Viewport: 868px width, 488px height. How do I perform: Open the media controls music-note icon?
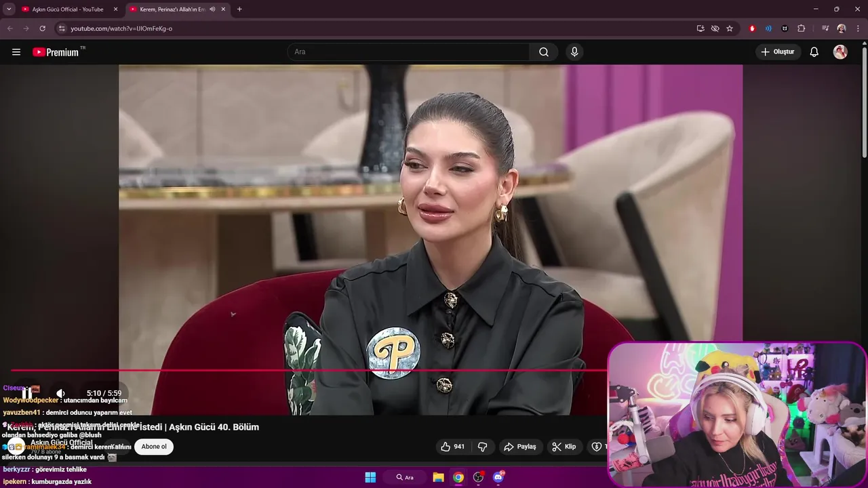pyautogui.click(x=825, y=28)
